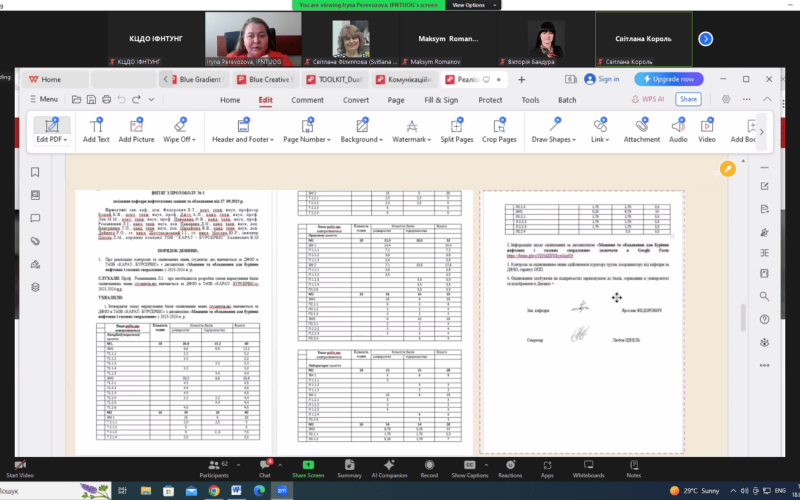Open quick access toolbar dropdown

[151, 99]
